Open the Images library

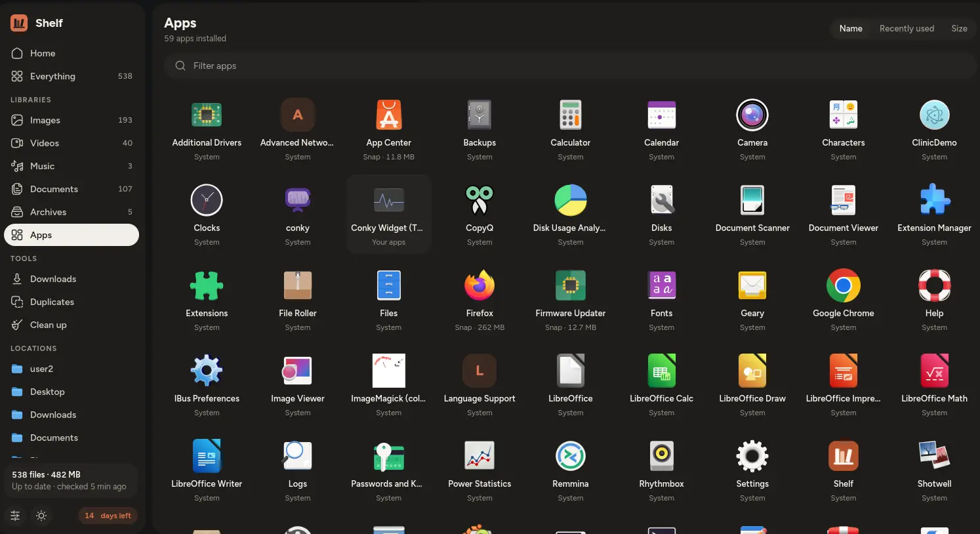pyautogui.click(x=71, y=120)
